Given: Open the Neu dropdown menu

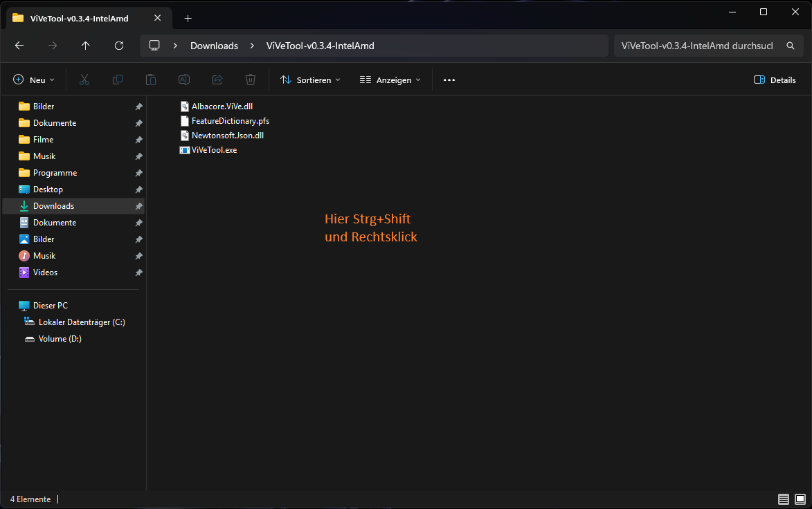Looking at the screenshot, I should 34,80.
